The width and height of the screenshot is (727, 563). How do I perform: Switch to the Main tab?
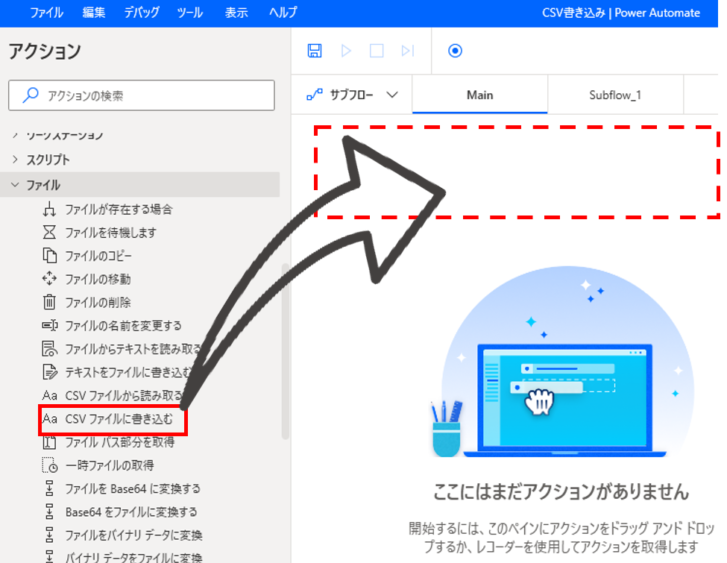480,95
